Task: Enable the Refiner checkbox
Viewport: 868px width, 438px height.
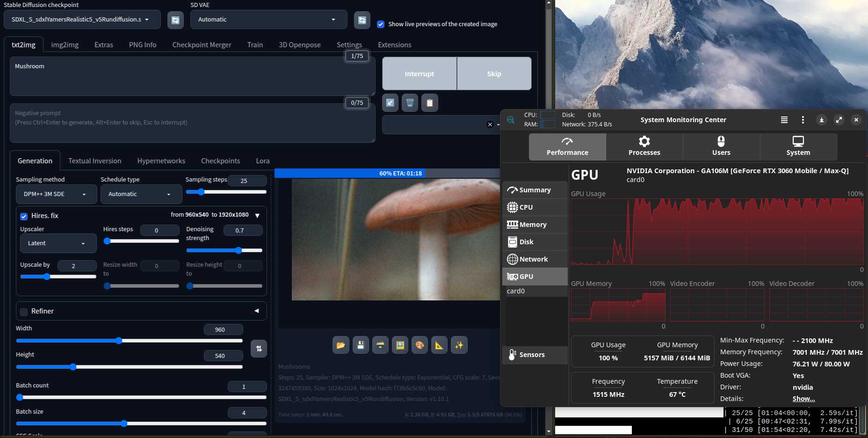Action: point(24,312)
